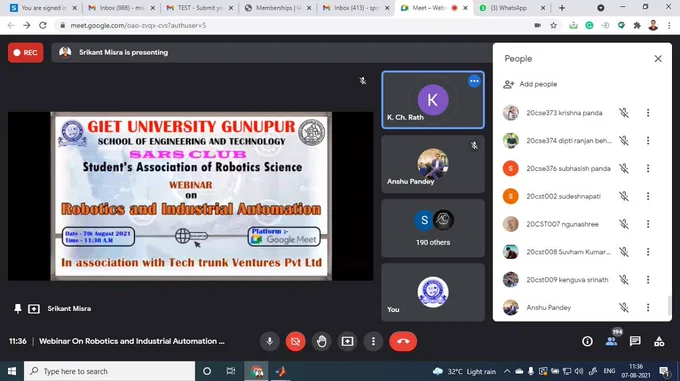Toggle the People panel icon
Screen dimensions: 680x381
click(611, 342)
